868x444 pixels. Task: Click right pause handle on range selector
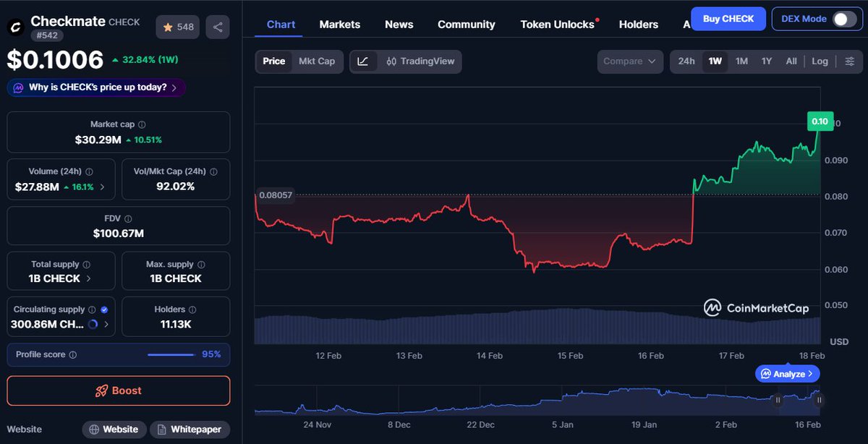point(819,400)
